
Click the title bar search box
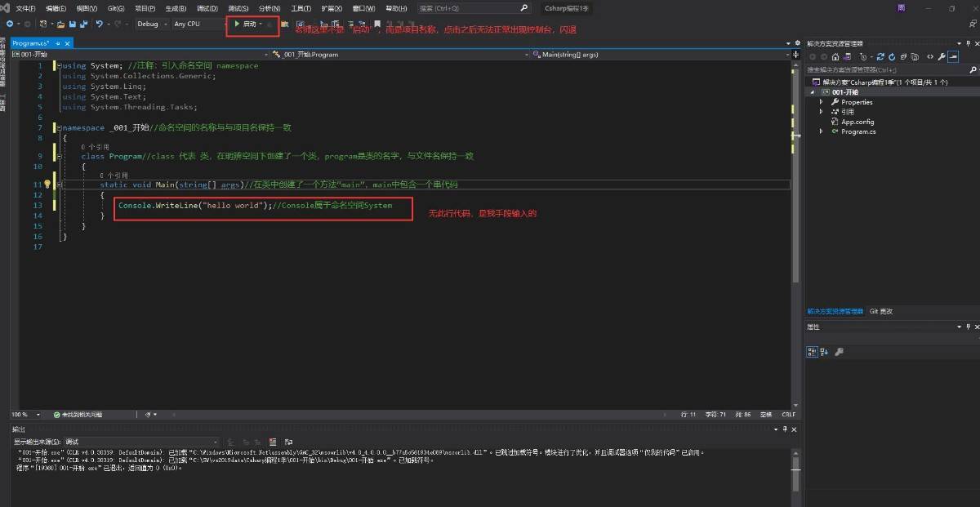pos(474,7)
